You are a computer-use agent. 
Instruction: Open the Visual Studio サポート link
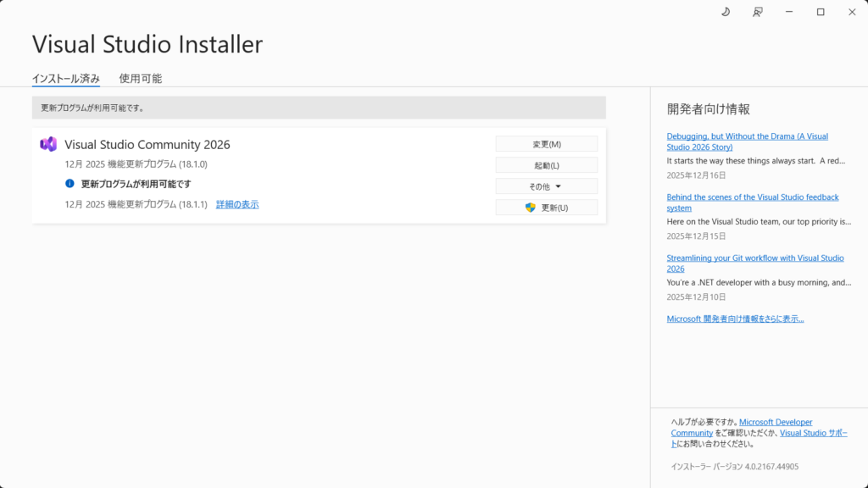coord(812,433)
